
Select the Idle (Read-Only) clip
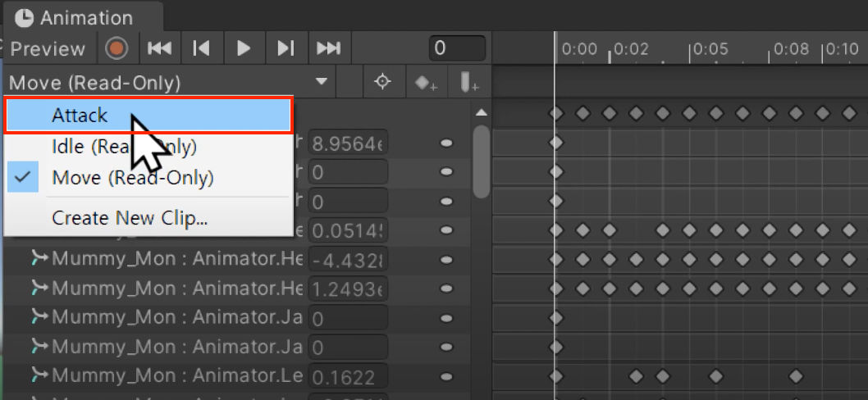[148, 147]
